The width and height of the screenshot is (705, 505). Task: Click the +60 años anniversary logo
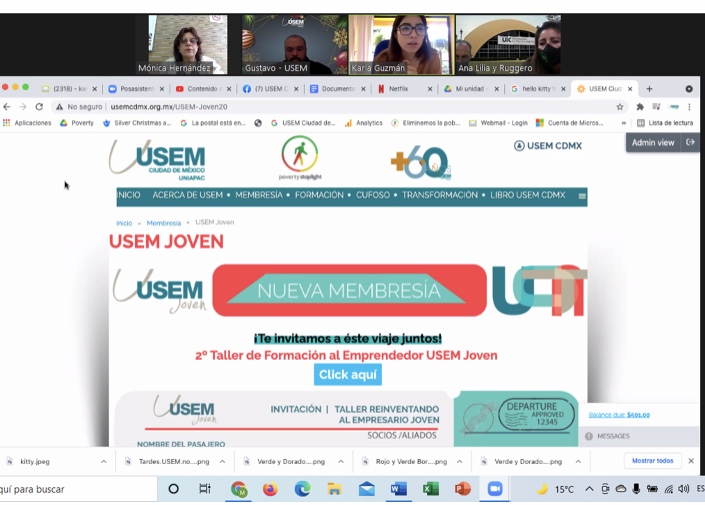click(x=421, y=162)
